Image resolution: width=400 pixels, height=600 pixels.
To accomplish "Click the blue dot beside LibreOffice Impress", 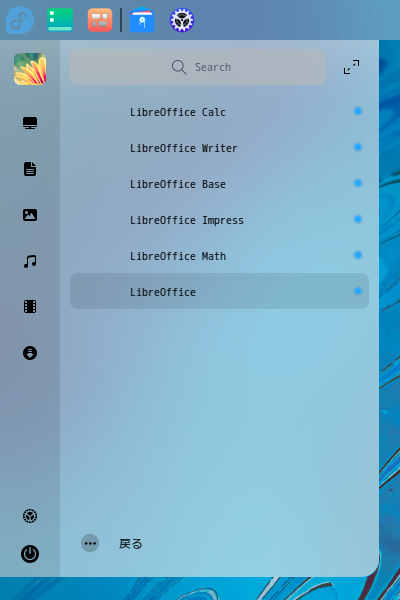I will pyautogui.click(x=358, y=219).
